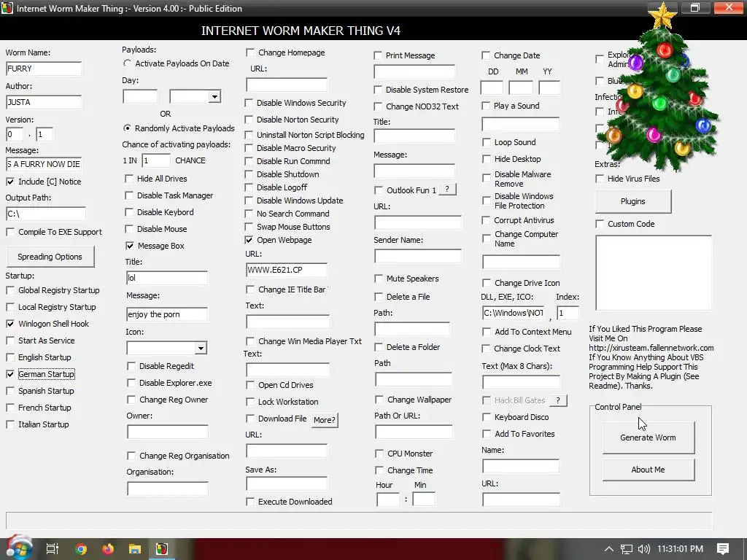Image resolution: width=747 pixels, height=560 pixels.
Task: Launch Firefox from the taskbar
Action: (x=108, y=549)
